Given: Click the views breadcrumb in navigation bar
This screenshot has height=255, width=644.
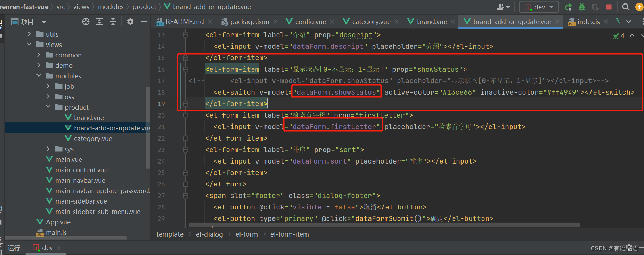Looking at the screenshot, I should pos(81,7).
